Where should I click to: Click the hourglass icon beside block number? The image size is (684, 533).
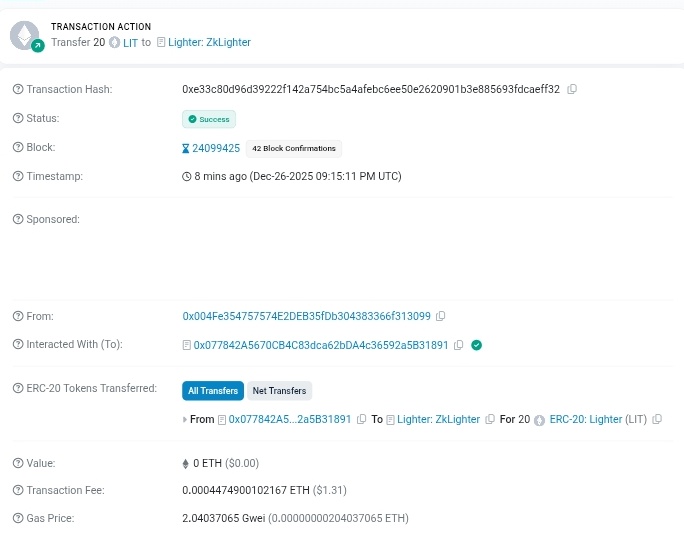(185, 149)
